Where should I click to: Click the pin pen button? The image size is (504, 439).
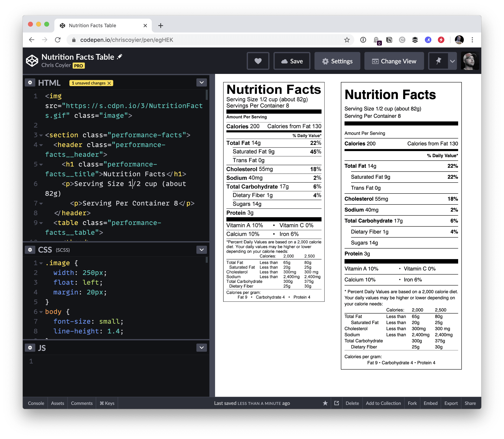click(438, 61)
